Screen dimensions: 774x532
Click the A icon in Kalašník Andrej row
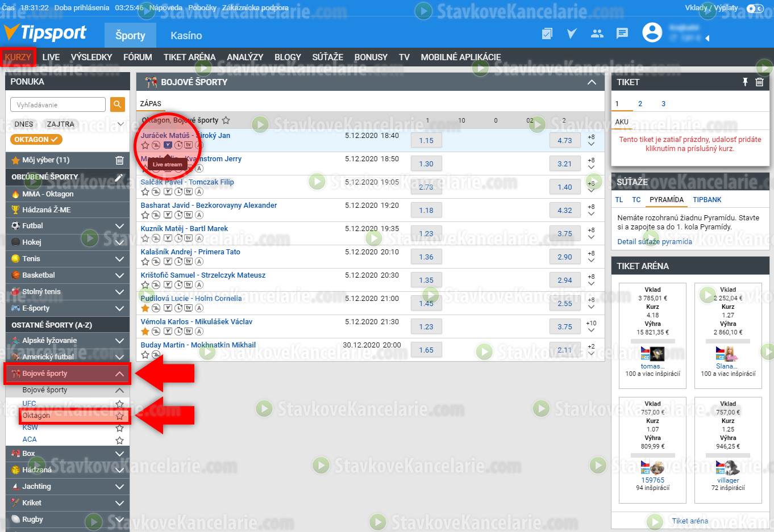coord(199,261)
